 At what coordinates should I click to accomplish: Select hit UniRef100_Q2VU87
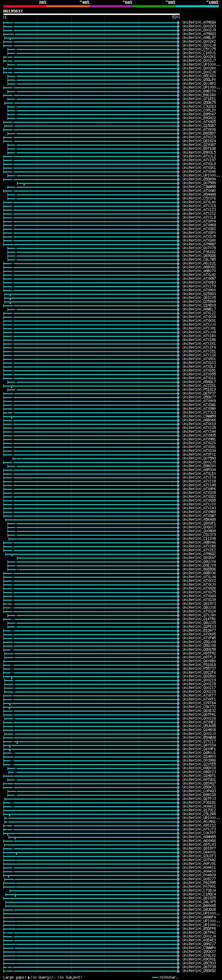(x=199, y=145)
